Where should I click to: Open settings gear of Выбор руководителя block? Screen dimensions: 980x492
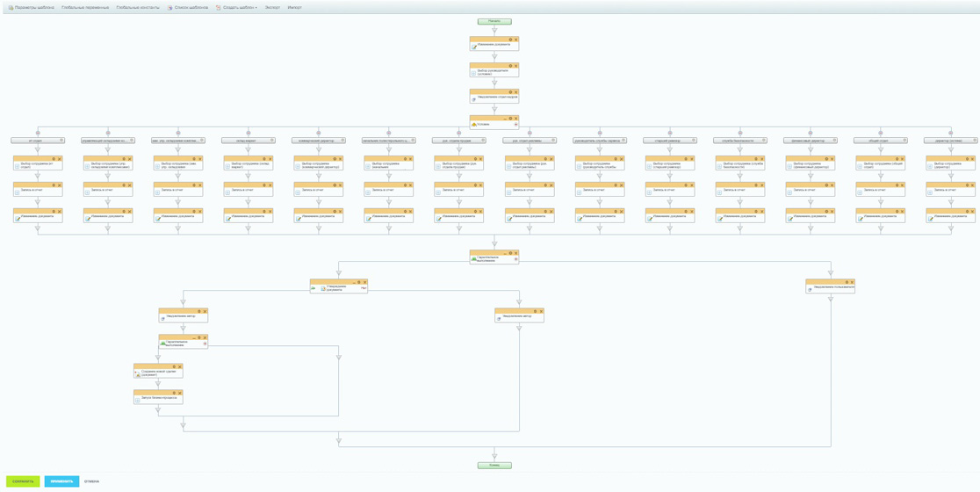(510, 65)
